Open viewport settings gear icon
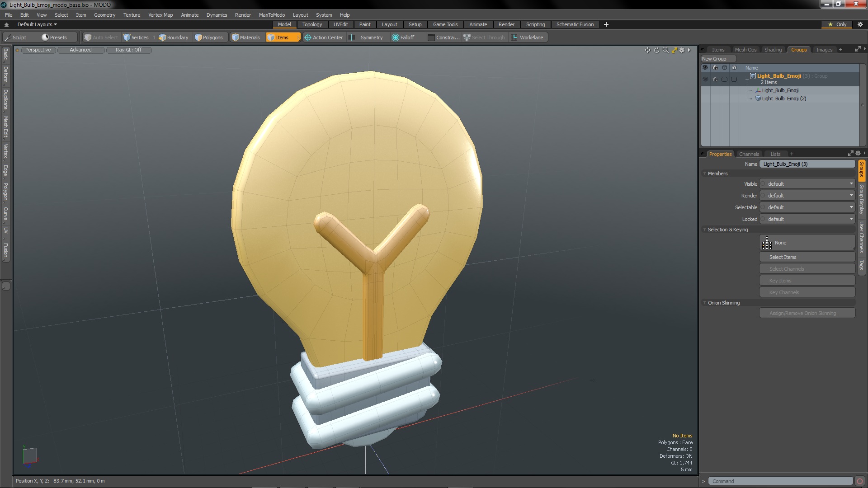The height and width of the screenshot is (488, 868). [682, 50]
